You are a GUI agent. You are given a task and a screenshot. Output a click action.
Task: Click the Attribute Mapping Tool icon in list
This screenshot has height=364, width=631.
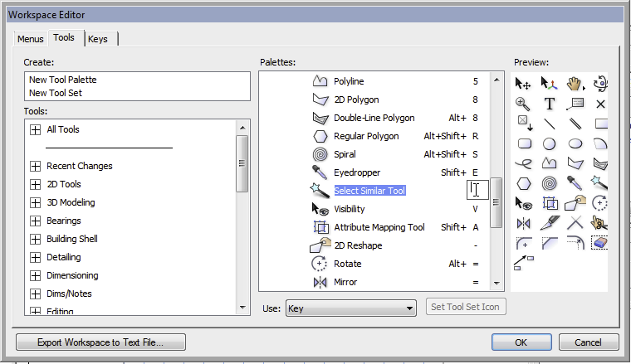click(320, 227)
